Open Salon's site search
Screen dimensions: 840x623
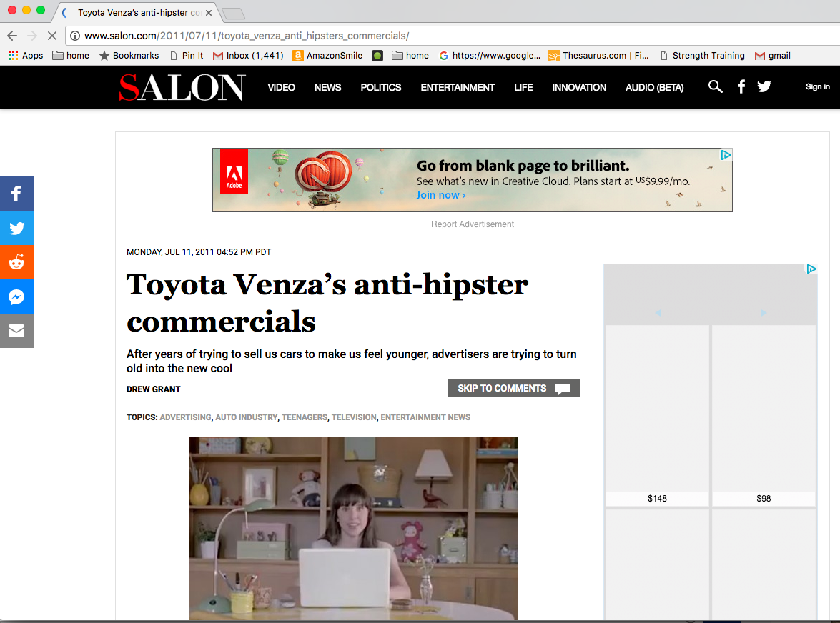coord(715,86)
